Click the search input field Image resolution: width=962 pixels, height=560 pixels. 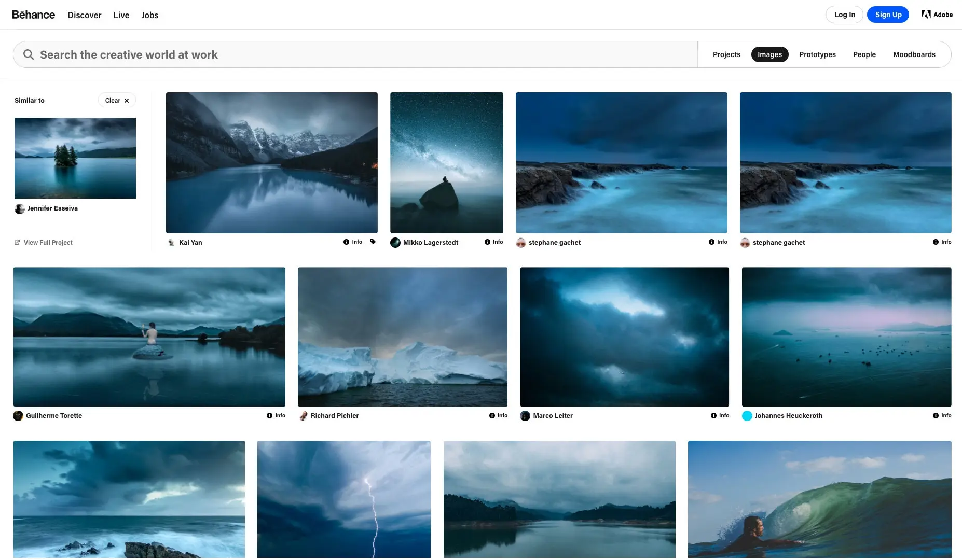coord(208,54)
